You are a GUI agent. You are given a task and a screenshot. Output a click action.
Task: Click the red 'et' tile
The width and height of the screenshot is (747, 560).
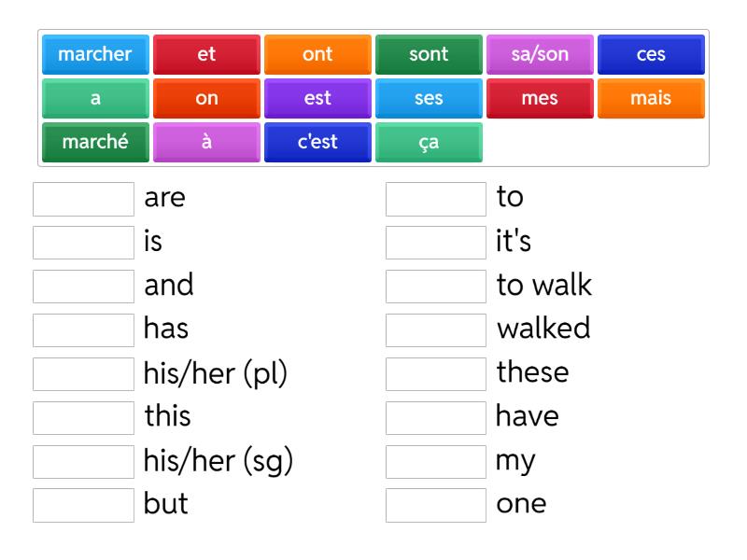(x=205, y=54)
